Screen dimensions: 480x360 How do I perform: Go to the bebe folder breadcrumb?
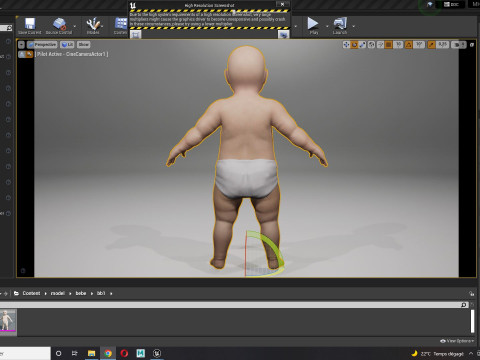pyautogui.click(x=81, y=293)
